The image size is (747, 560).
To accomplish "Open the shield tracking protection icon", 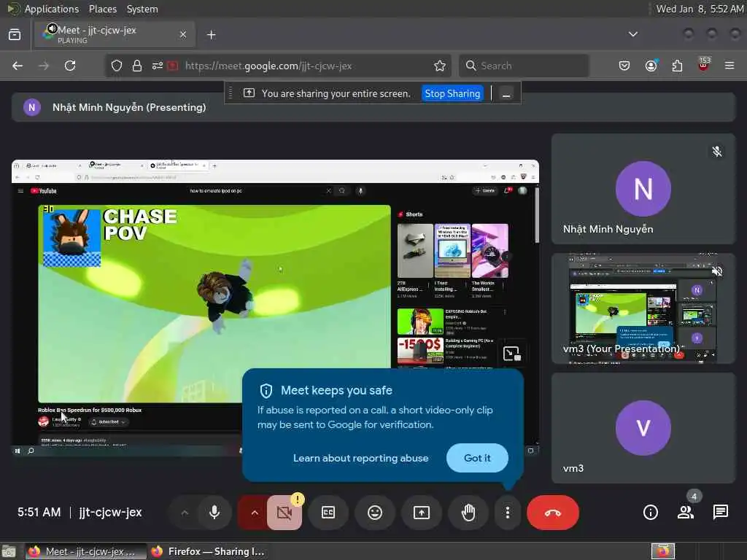I will click(117, 66).
